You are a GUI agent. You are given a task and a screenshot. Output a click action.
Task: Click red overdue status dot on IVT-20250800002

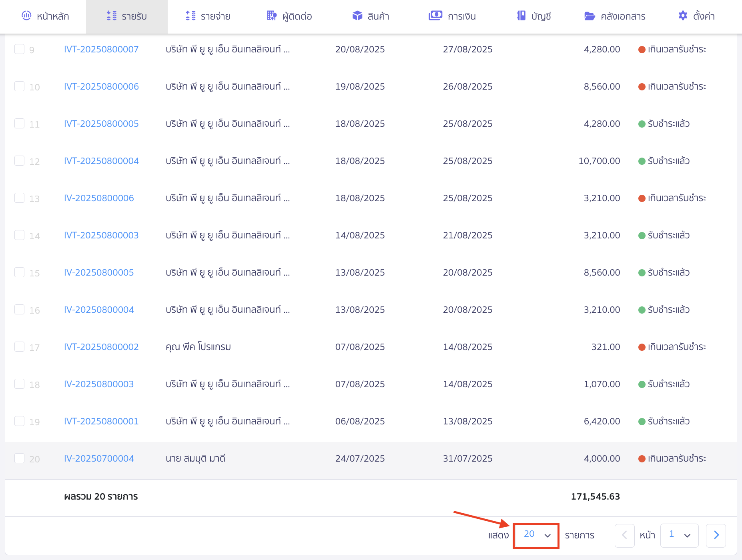(x=642, y=347)
